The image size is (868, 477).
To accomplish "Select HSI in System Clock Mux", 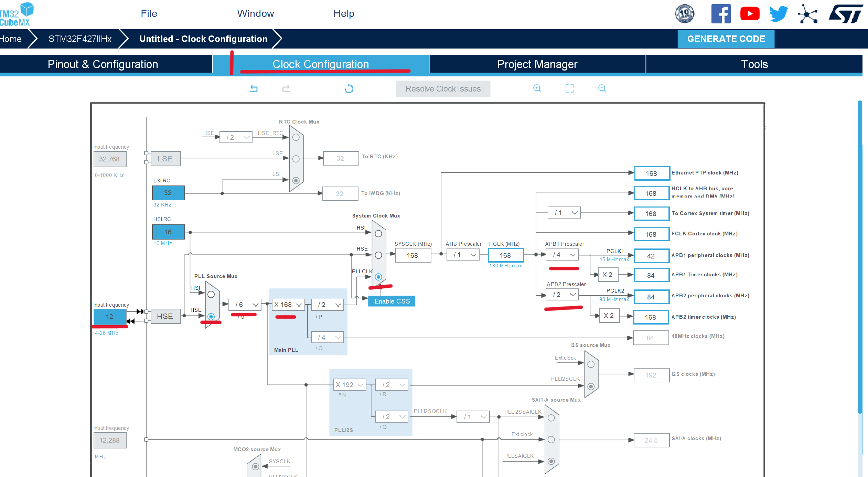I will [x=378, y=234].
